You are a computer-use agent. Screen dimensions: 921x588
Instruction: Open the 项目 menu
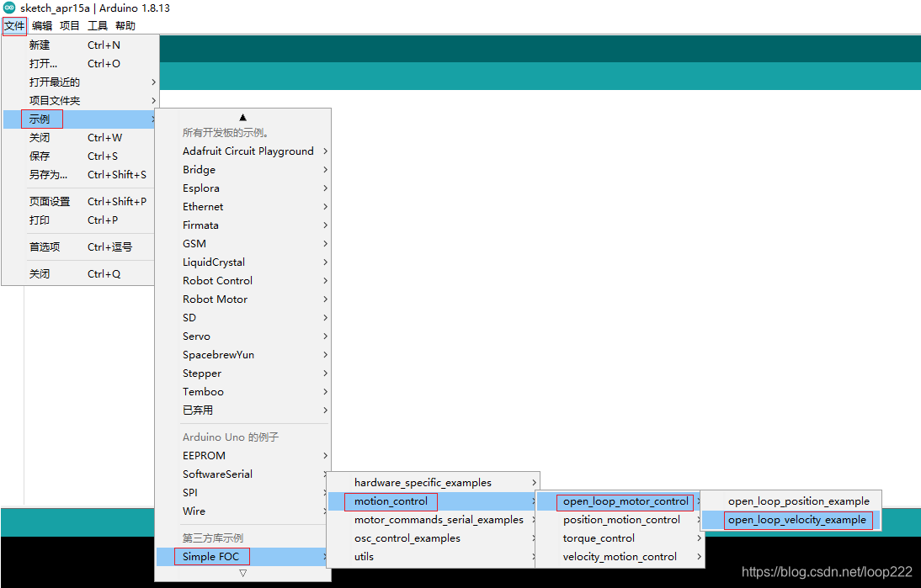[69, 26]
